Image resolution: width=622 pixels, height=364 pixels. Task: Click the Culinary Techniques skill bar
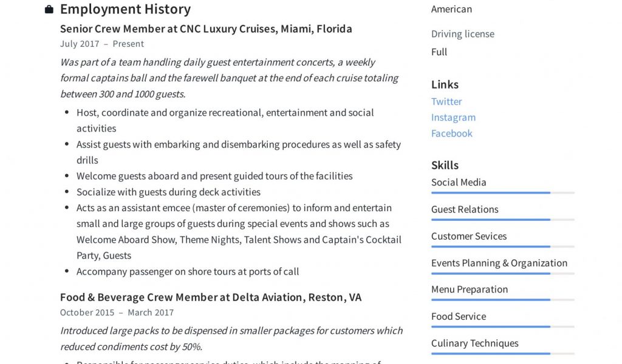click(502, 353)
